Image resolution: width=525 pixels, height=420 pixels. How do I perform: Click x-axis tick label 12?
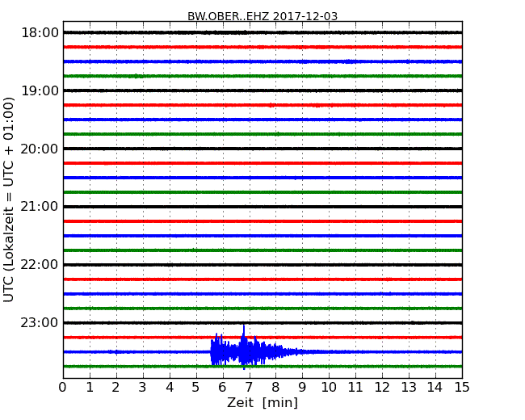click(x=382, y=388)
